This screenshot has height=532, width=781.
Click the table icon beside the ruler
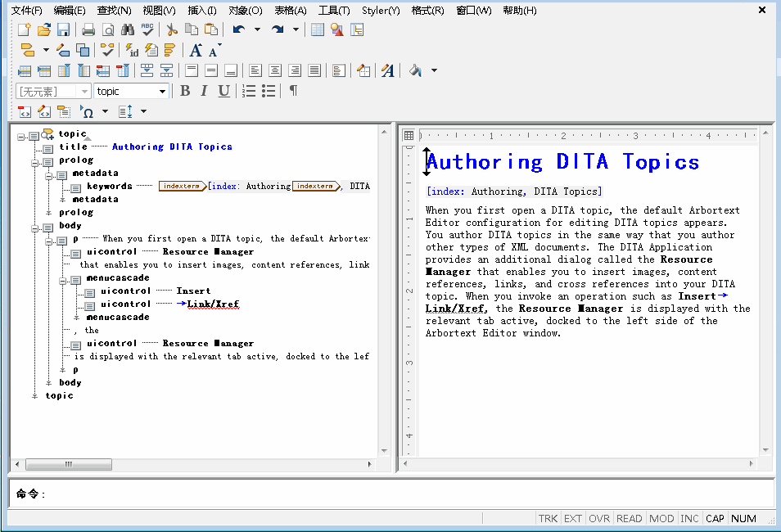[x=409, y=136]
